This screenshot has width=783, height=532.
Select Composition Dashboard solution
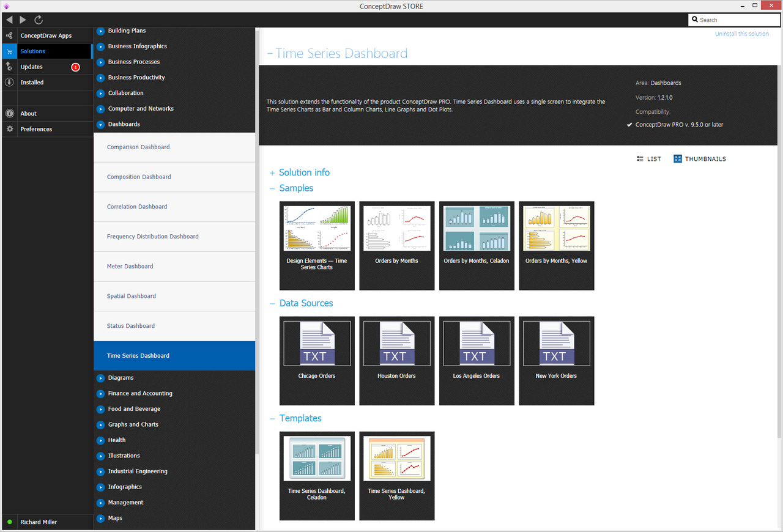(x=174, y=177)
